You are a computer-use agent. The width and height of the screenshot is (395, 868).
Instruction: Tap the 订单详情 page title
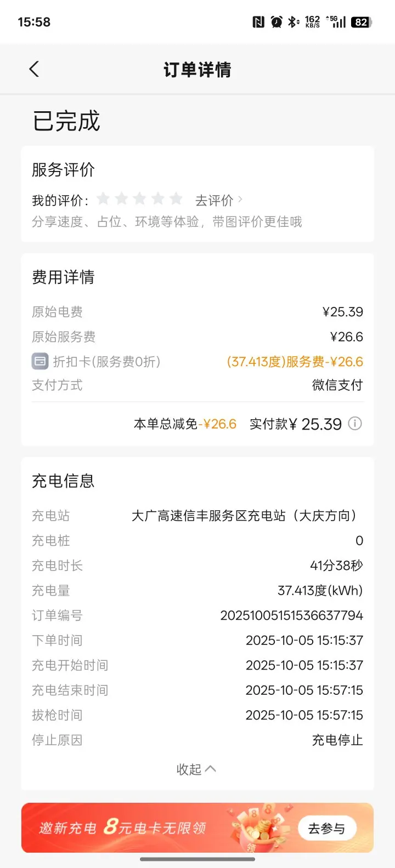(198, 70)
